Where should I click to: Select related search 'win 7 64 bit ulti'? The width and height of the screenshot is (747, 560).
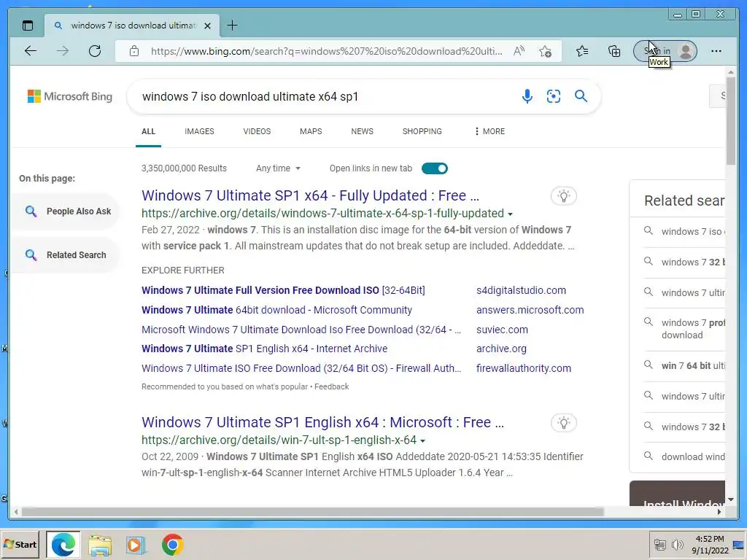coord(684,366)
